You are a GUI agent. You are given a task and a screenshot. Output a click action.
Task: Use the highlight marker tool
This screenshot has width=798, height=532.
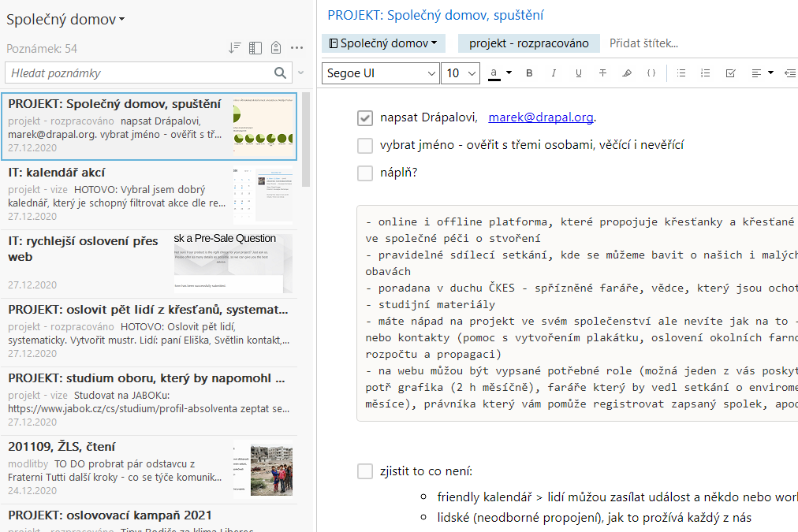tap(627, 73)
